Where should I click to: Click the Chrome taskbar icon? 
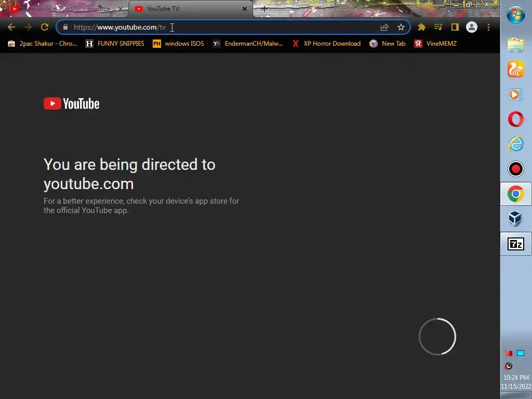(516, 194)
